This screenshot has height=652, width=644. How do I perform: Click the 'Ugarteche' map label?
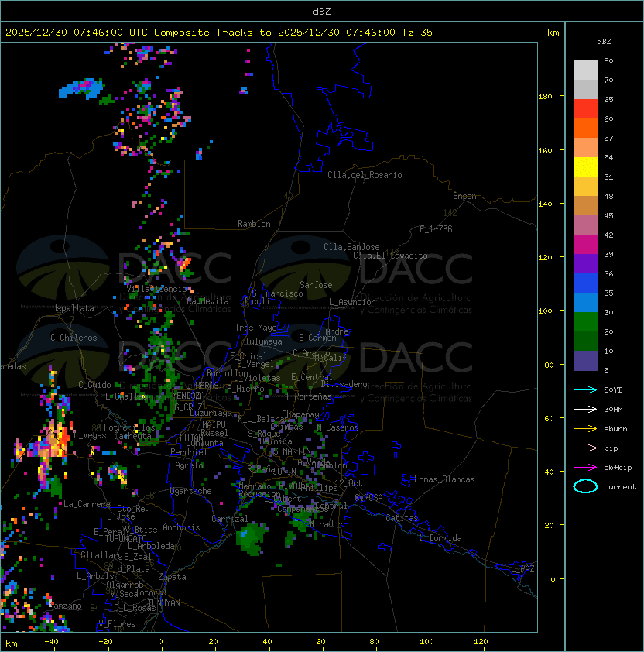click(x=191, y=491)
